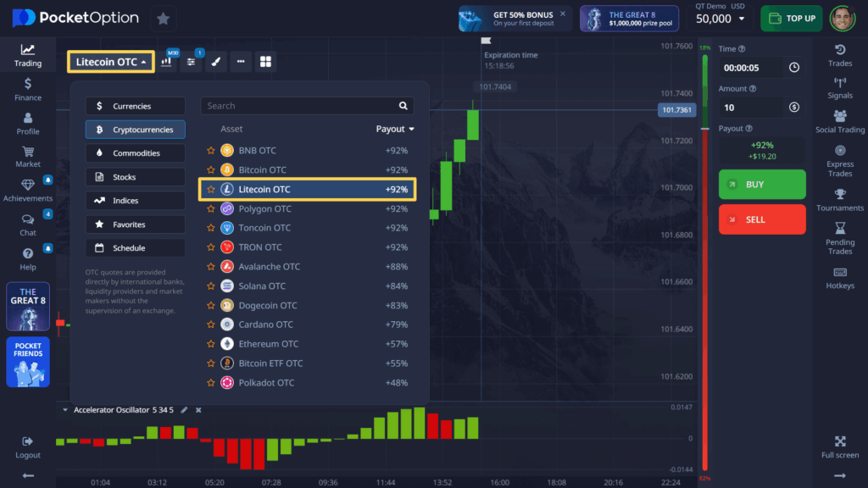Favorite Ethereum OTC using its star

pyautogui.click(x=210, y=344)
